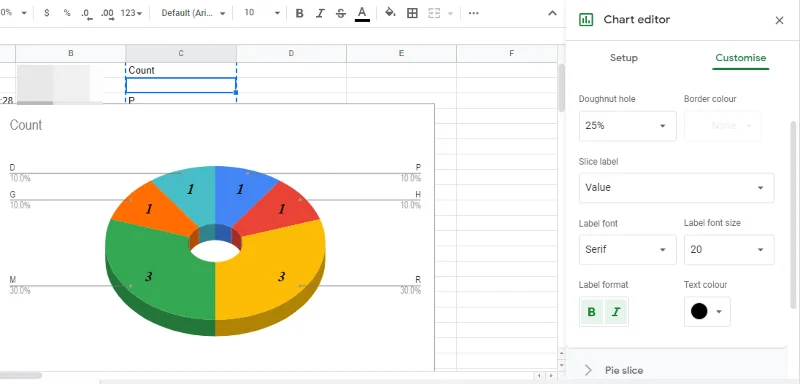Open Border colour None dropdown
This screenshot has width=800, height=384.
722,126
